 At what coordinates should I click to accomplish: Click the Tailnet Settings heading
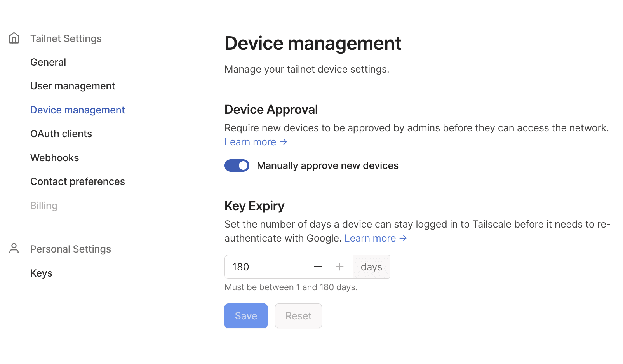pyautogui.click(x=66, y=38)
